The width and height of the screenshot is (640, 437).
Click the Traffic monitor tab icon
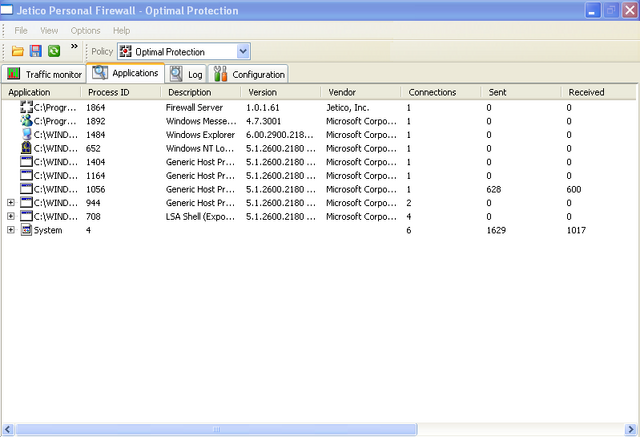tap(13, 73)
